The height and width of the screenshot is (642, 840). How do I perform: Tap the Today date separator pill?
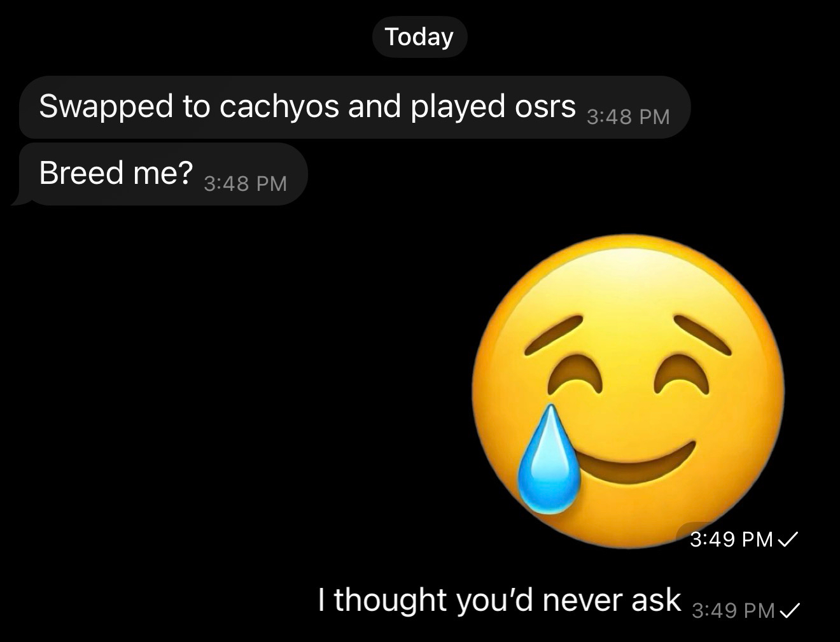pos(419,37)
